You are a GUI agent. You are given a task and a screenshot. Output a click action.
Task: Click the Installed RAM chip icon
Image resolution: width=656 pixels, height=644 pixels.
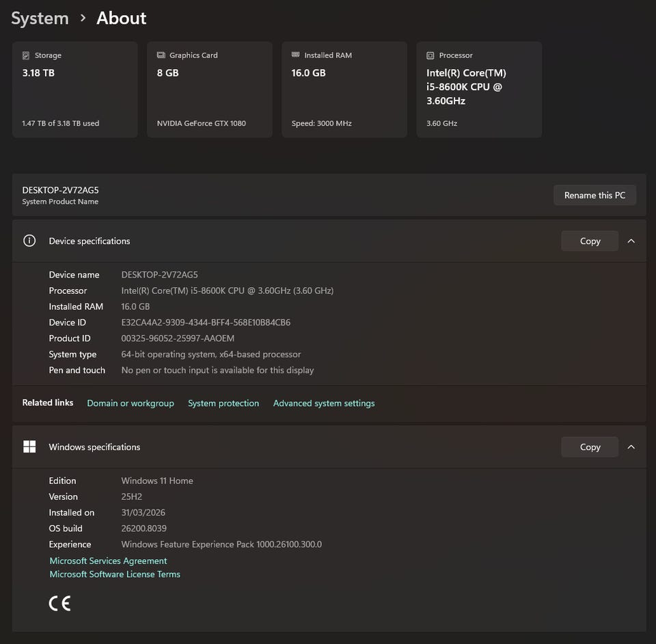coord(295,55)
